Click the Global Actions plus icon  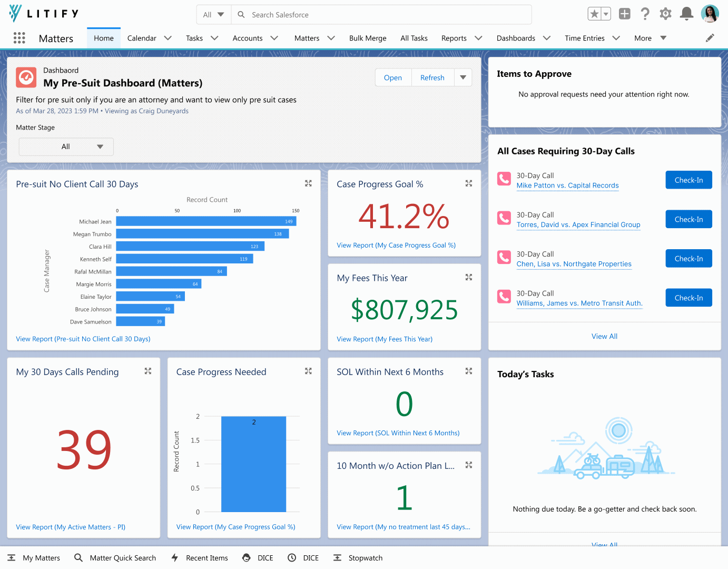625,14
